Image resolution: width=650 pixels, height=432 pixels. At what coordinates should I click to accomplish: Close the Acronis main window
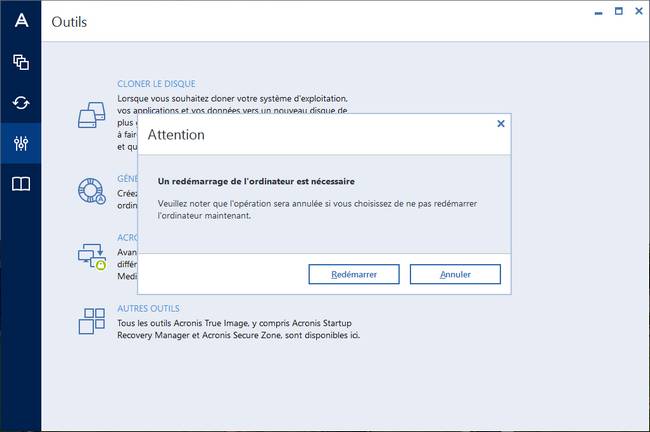[639, 11]
